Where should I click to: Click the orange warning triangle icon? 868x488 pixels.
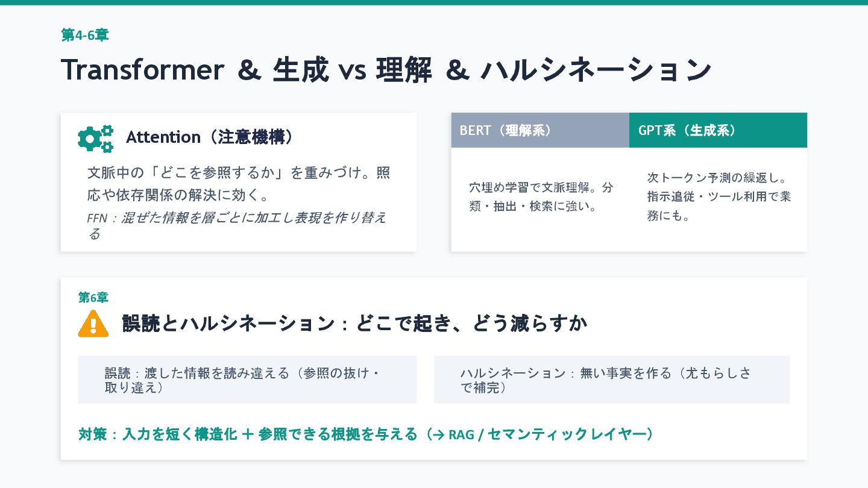93,324
